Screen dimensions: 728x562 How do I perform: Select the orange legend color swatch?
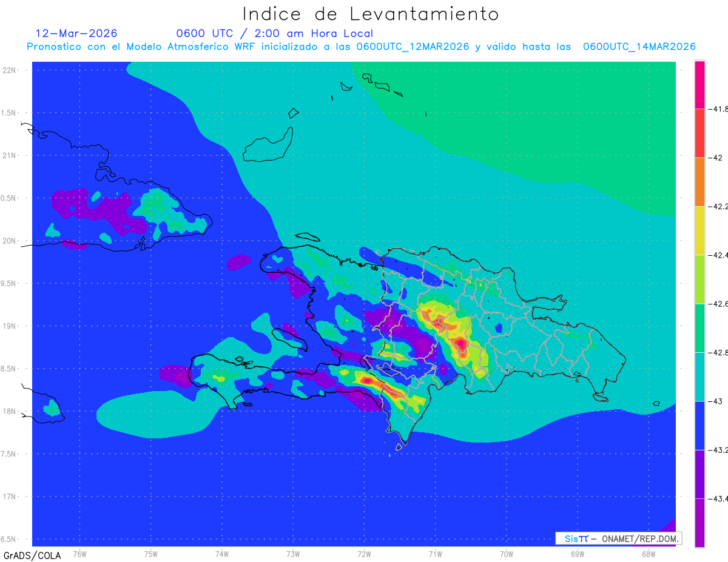click(699, 182)
